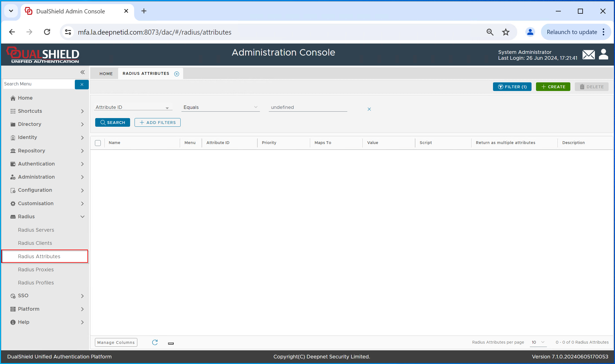Open the user profile icon in header

pyautogui.click(x=604, y=54)
